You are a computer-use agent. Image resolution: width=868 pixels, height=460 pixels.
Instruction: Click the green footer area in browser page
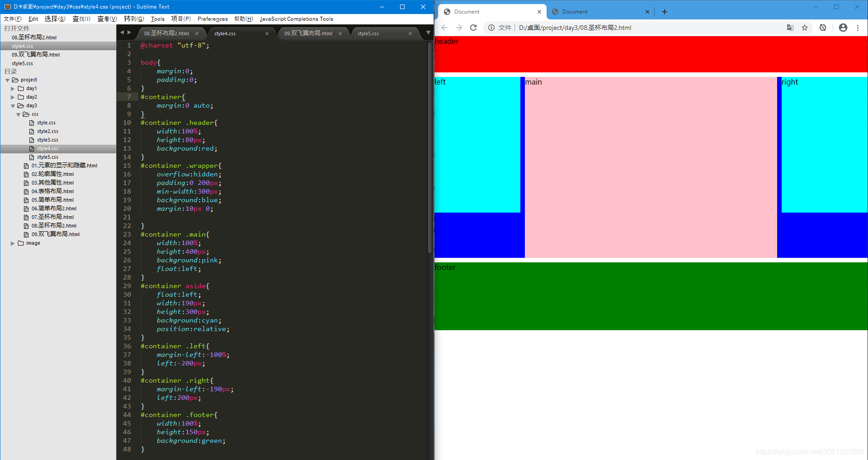651,296
